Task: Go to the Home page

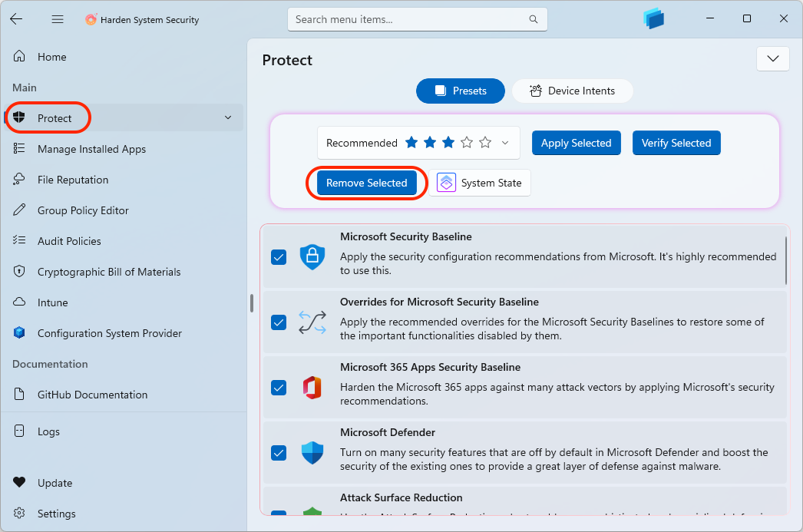Action: tap(124, 56)
